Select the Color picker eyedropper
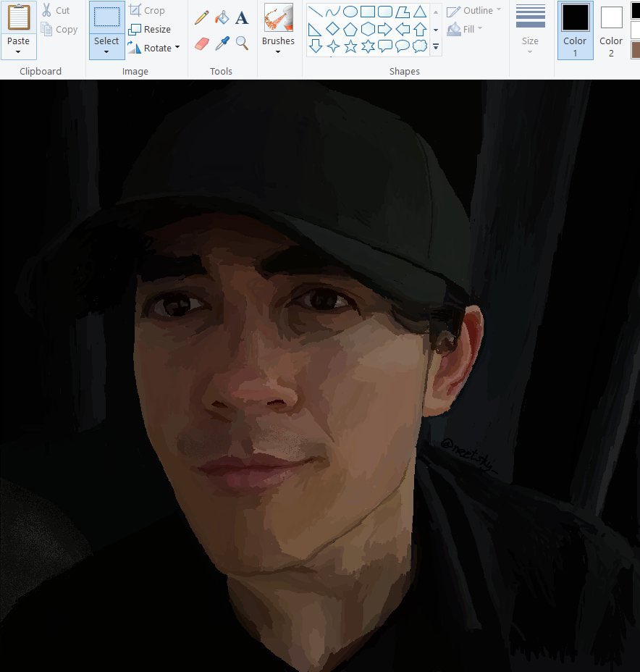The width and height of the screenshot is (640, 672). pyautogui.click(x=222, y=43)
